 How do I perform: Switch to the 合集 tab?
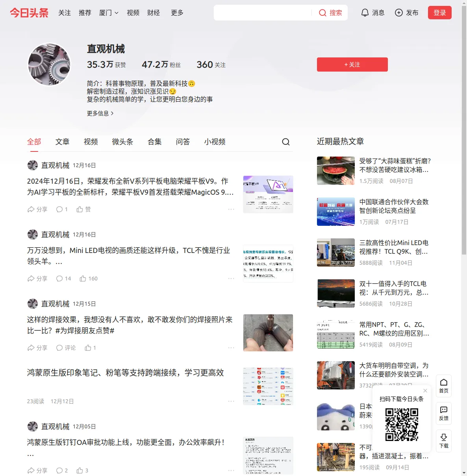(154, 142)
